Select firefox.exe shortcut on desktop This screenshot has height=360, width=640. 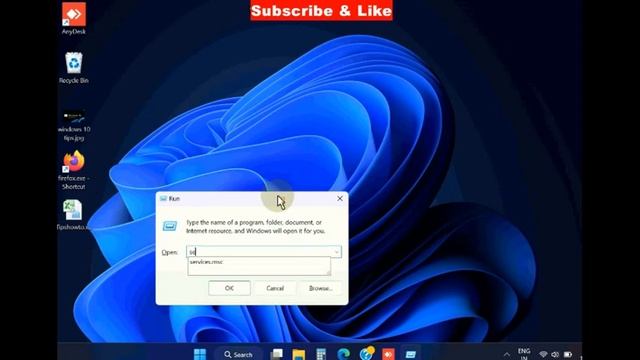click(74, 171)
